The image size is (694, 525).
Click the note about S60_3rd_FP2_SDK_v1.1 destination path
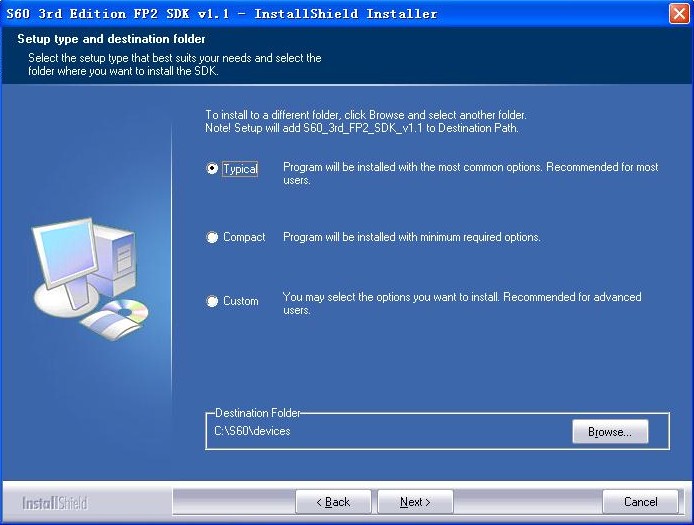[362, 128]
